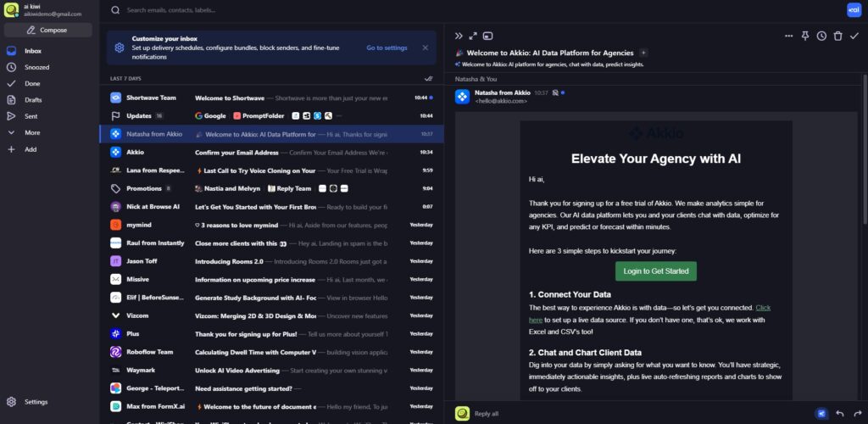Click the Shortwave Team avatar icon
Screen dimensions: 868x424
click(115, 98)
